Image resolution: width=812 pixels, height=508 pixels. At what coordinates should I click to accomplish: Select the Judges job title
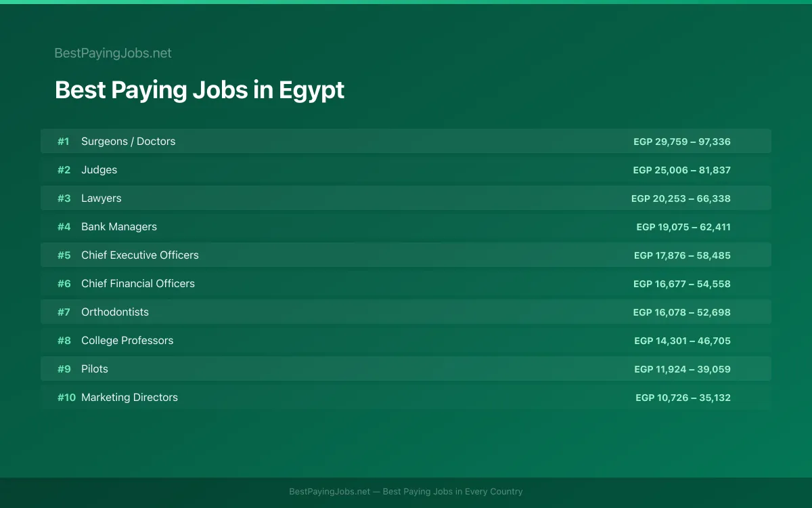pos(99,170)
